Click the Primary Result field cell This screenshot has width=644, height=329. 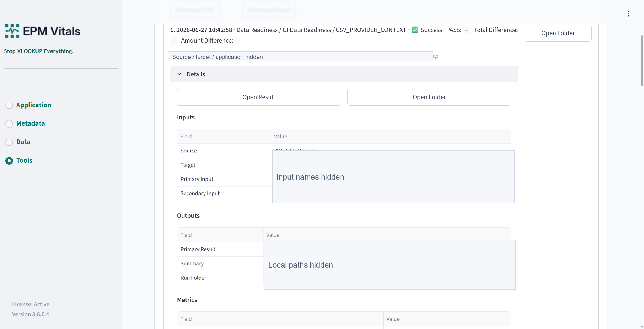click(x=220, y=249)
